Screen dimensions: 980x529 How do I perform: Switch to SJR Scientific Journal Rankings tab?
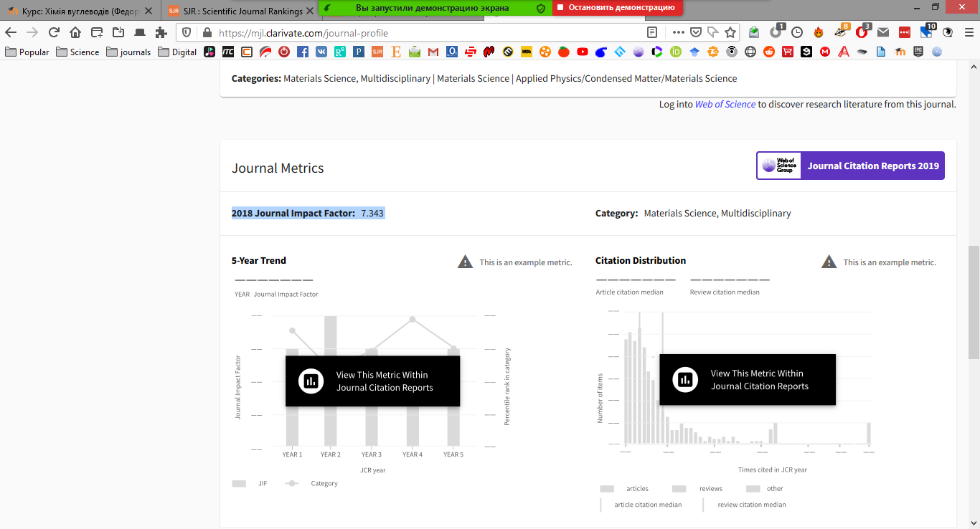(x=237, y=11)
